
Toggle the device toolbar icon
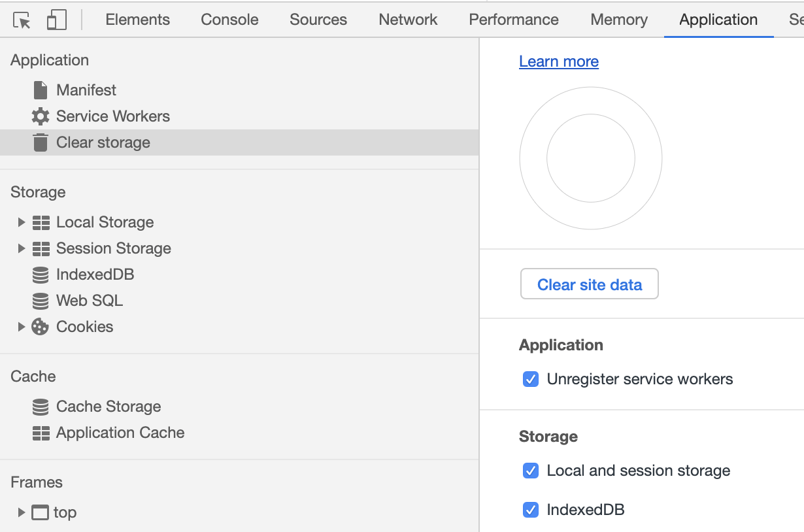pyautogui.click(x=57, y=20)
